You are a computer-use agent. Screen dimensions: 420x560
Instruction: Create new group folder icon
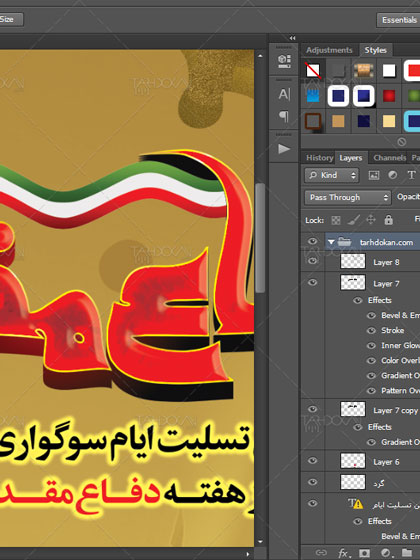coord(406,552)
